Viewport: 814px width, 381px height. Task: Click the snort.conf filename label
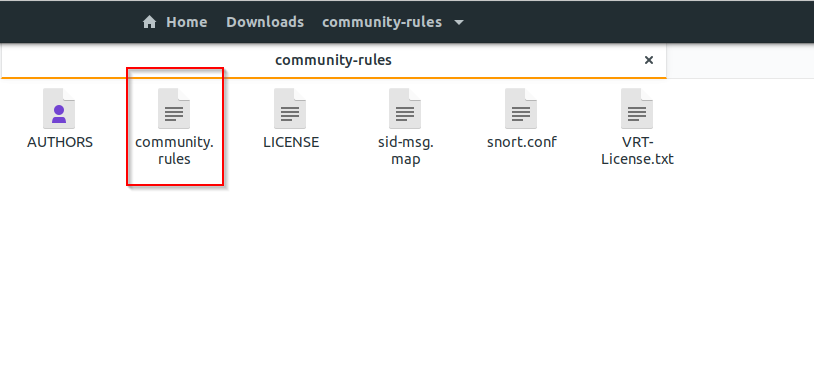[522, 142]
